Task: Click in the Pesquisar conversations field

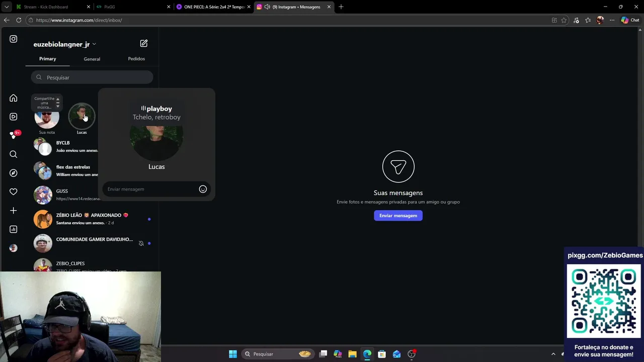Action: click(x=92, y=77)
